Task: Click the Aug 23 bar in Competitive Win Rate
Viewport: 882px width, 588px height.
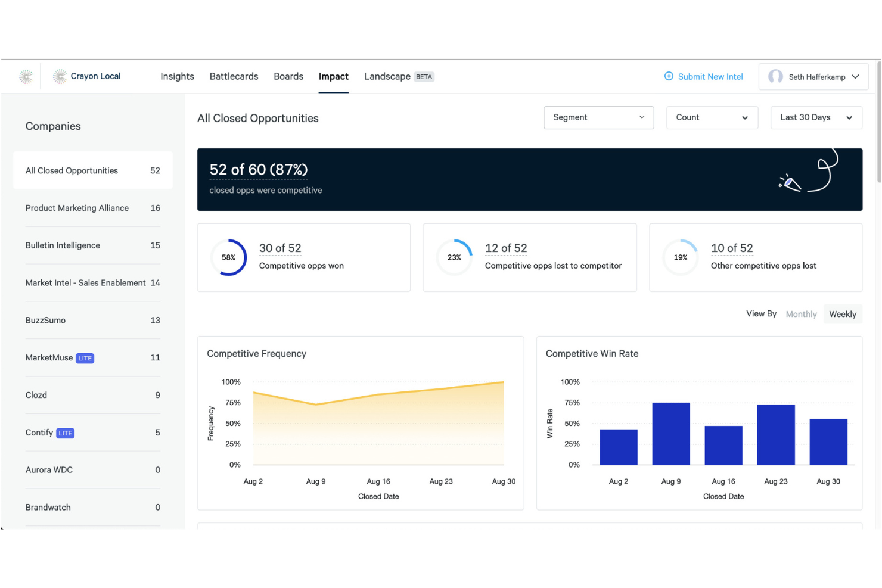Action: [x=776, y=434]
